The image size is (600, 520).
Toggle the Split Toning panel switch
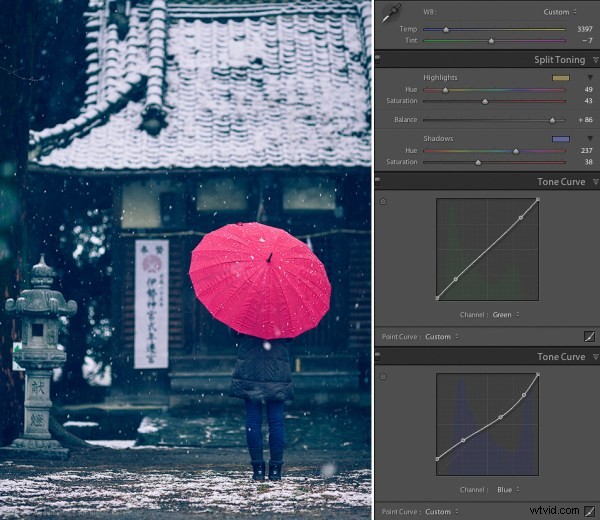point(378,59)
